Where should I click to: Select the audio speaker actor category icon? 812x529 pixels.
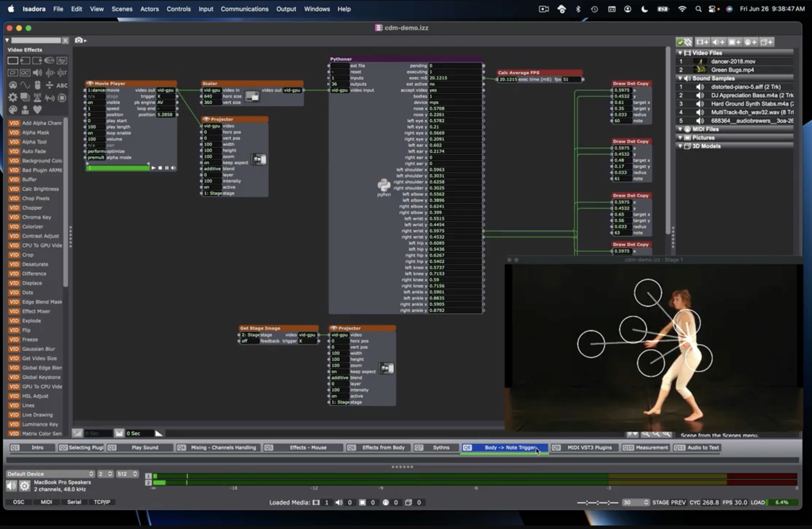[37, 73]
